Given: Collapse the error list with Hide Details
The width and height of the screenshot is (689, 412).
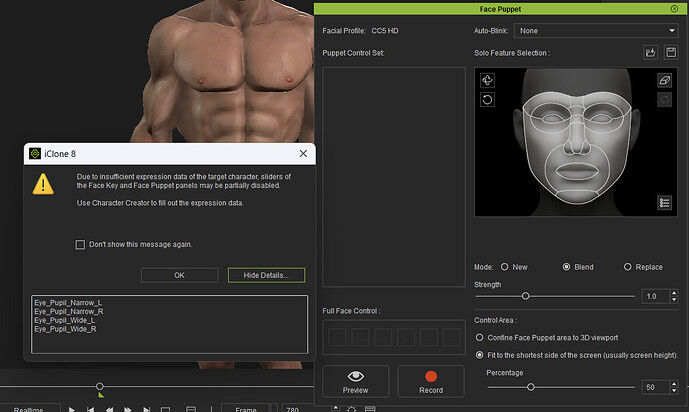Looking at the screenshot, I should pos(266,275).
